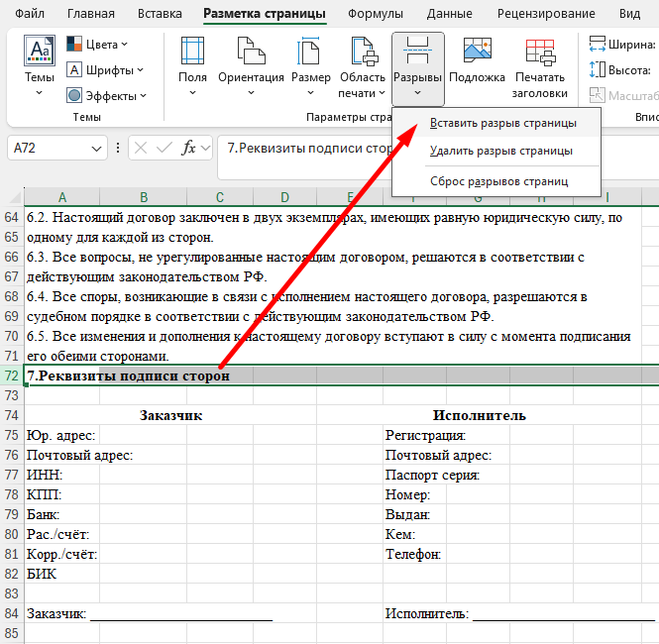Image resolution: width=659 pixels, height=644 pixels.
Task: Click the Печатать заголовки icon
Action: (x=540, y=53)
